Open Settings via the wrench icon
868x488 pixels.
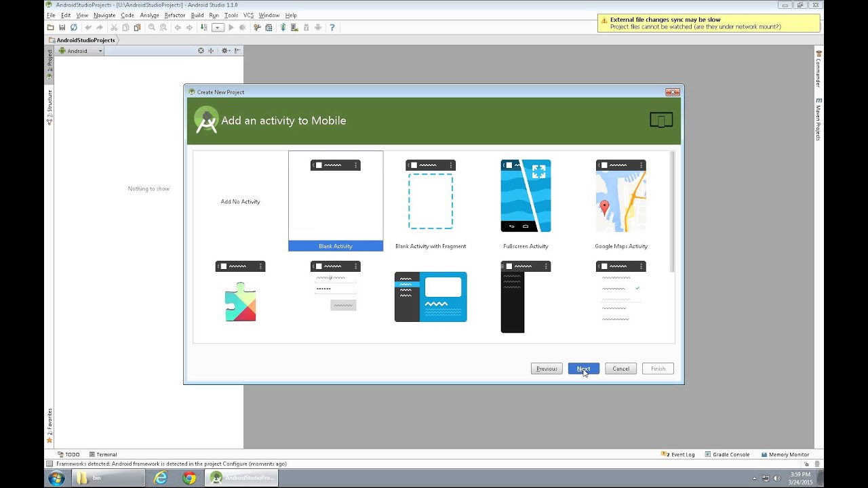(x=257, y=27)
